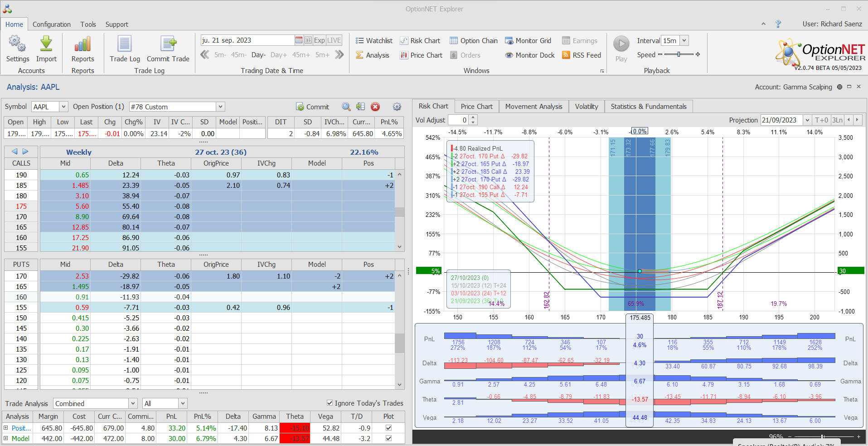
Task: Toggle the Exp button in trading date
Action: coord(320,40)
